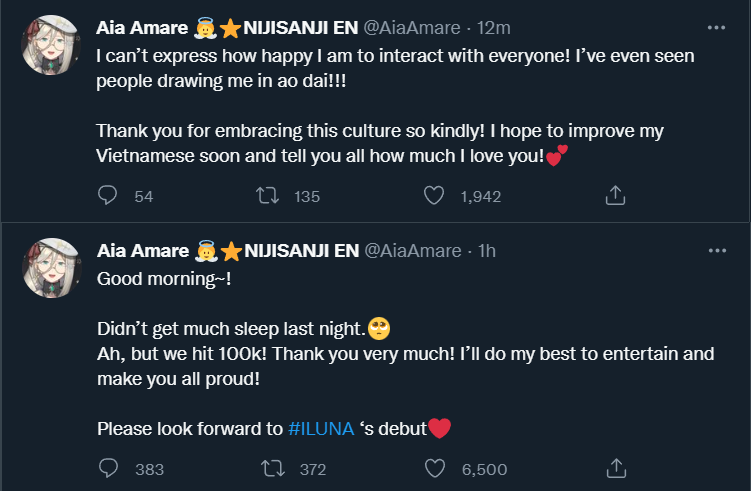Share the Good morning tweet
Image resolution: width=751 pixels, height=491 pixels.
616,468
